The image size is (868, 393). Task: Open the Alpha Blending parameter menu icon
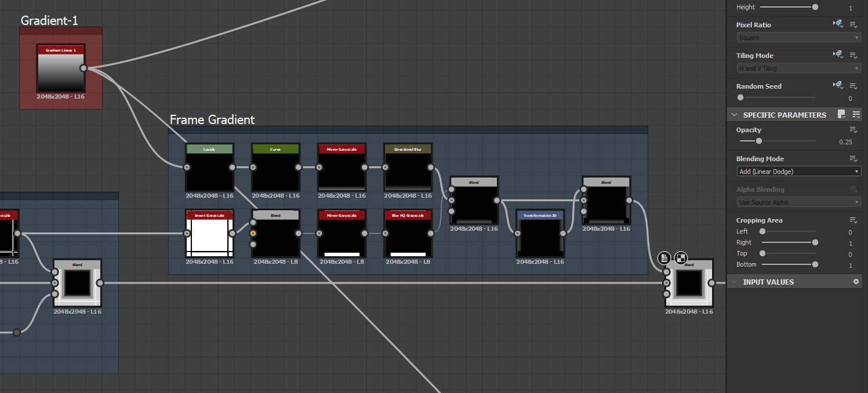(x=854, y=190)
